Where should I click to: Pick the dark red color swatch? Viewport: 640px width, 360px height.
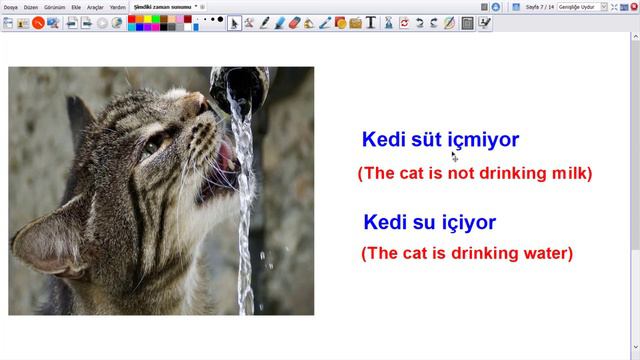pyautogui.click(x=188, y=19)
